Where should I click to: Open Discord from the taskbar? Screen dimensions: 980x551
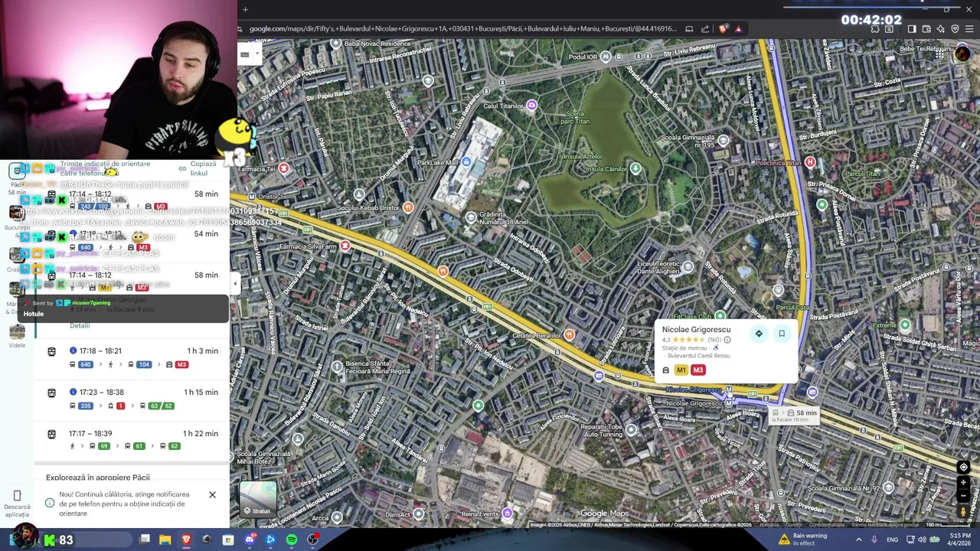(249, 540)
